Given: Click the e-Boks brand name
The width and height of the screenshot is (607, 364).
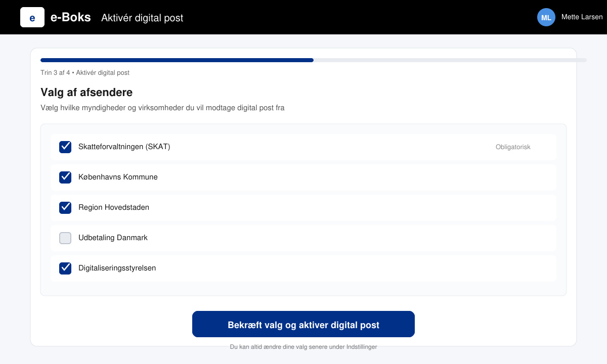Looking at the screenshot, I should [x=71, y=17].
